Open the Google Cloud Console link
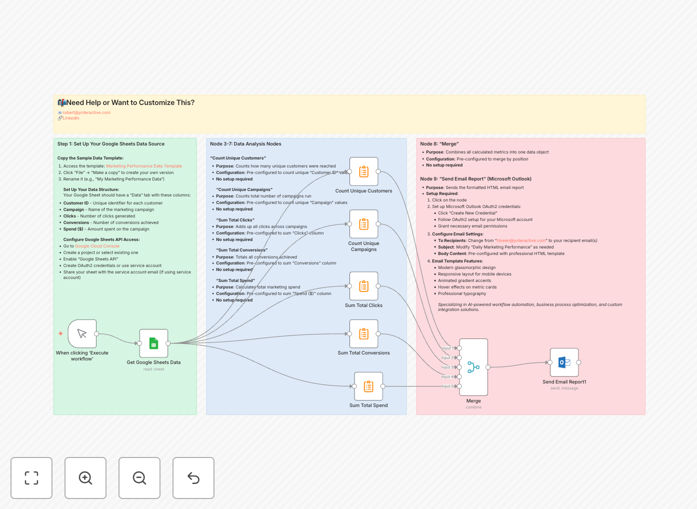Viewport: 697px width, 509px height. coord(97,246)
